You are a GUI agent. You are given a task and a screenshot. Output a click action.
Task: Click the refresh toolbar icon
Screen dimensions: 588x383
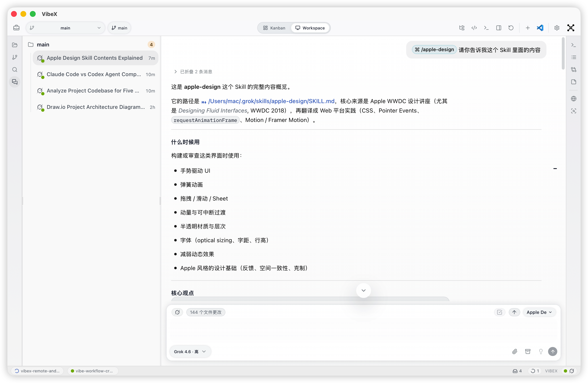511,28
